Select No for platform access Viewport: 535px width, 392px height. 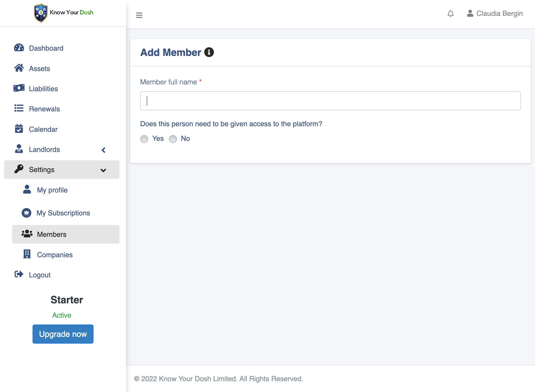pos(173,139)
